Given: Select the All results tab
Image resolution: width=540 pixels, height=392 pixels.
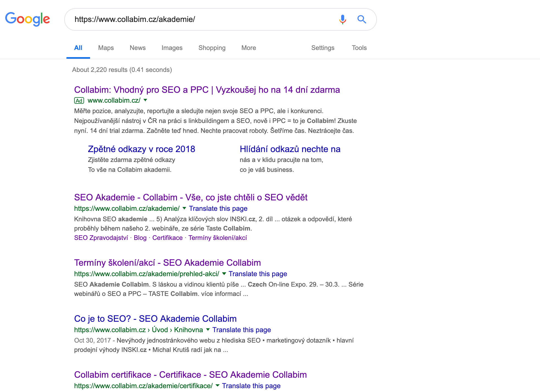Looking at the screenshot, I should pyautogui.click(x=78, y=48).
